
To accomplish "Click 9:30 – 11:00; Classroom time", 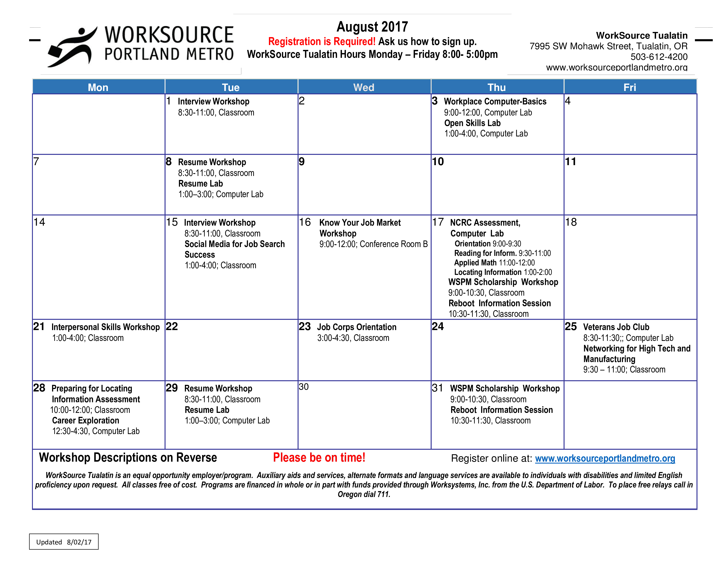I will (624, 370).
